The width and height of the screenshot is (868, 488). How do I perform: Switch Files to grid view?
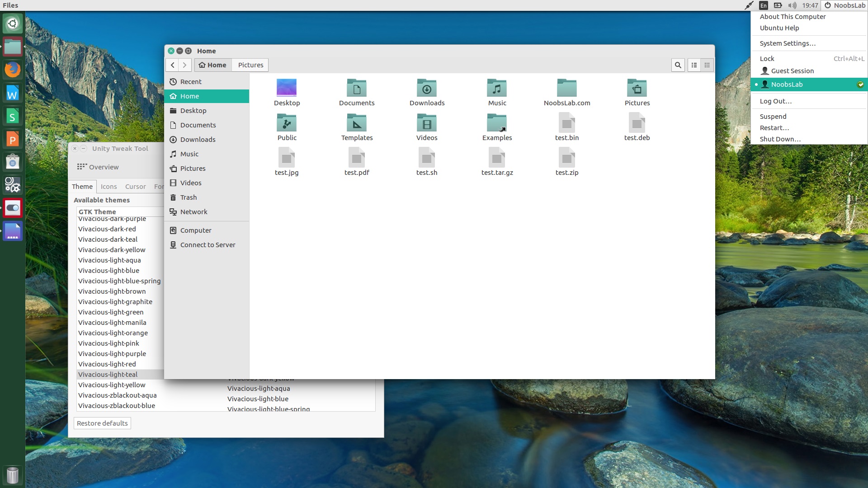pyautogui.click(x=707, y=65)
